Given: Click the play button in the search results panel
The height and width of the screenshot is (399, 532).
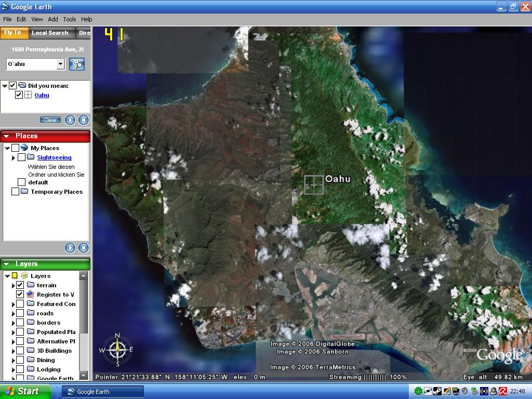Looking at the screenshot, I should (x=70, y=120).
